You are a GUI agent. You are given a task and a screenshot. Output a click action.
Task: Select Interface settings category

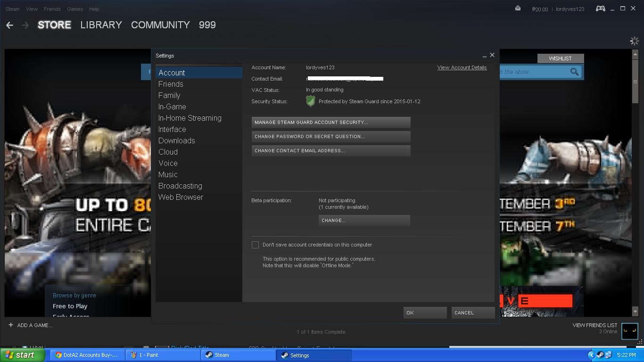tap(198, 129)
